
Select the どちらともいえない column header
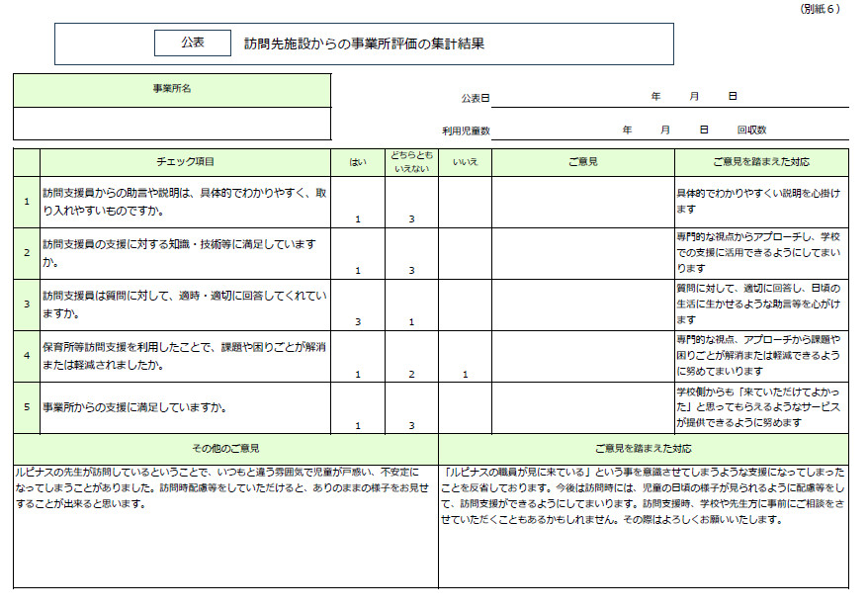click(x=411, y=161)
